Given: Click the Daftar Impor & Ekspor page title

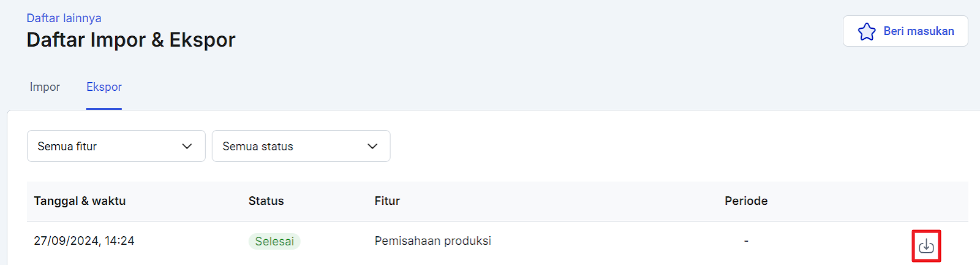Looking at the screenshot, I should pos(131,40).
